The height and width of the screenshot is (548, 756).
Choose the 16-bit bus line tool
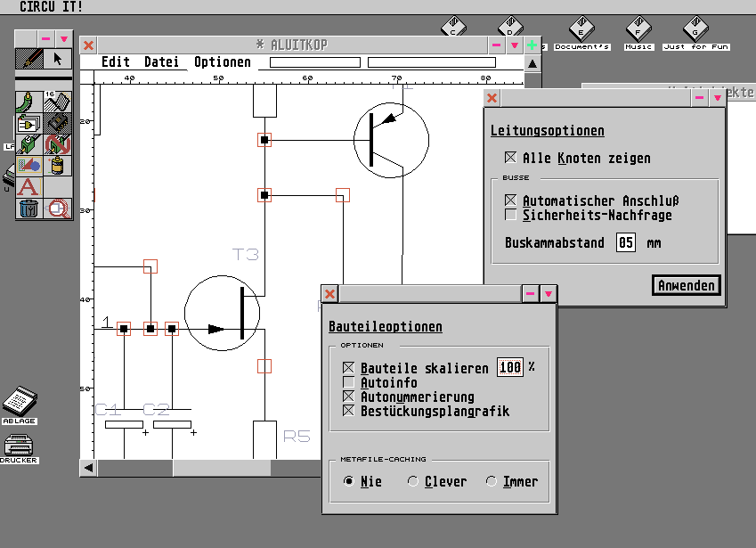[58, 102]
